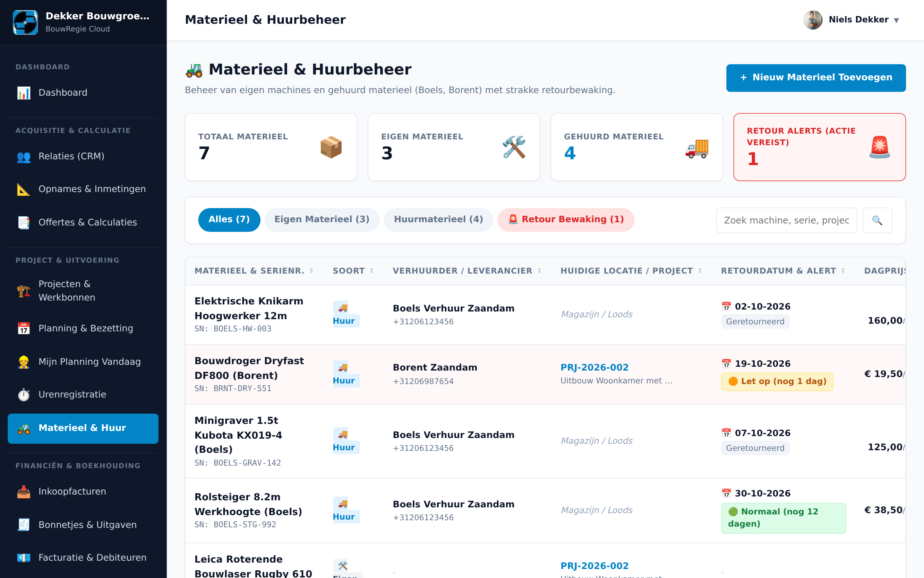Click the Gehuurd Materieel summary card
This screenshot has width=924, height=578.
point(637,147)
